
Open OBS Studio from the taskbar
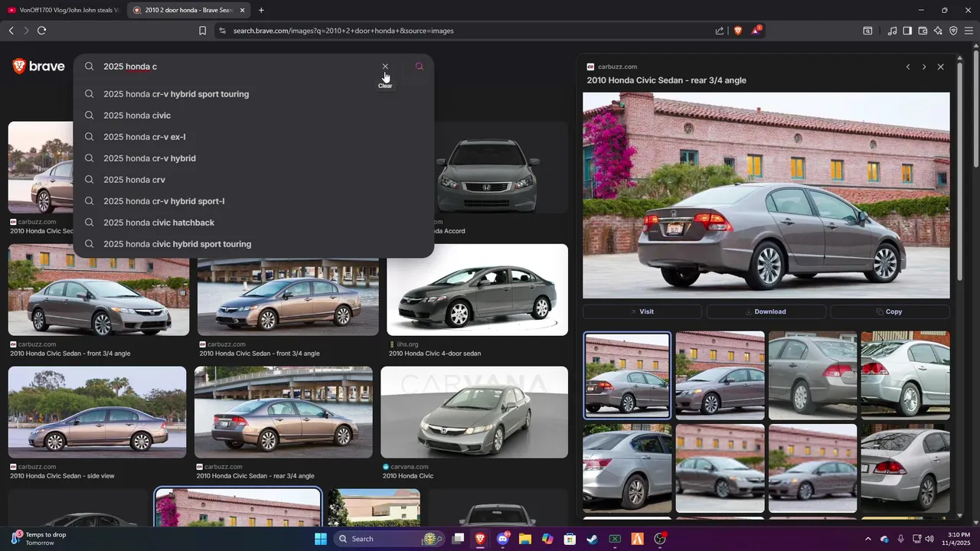coord(660,539)
